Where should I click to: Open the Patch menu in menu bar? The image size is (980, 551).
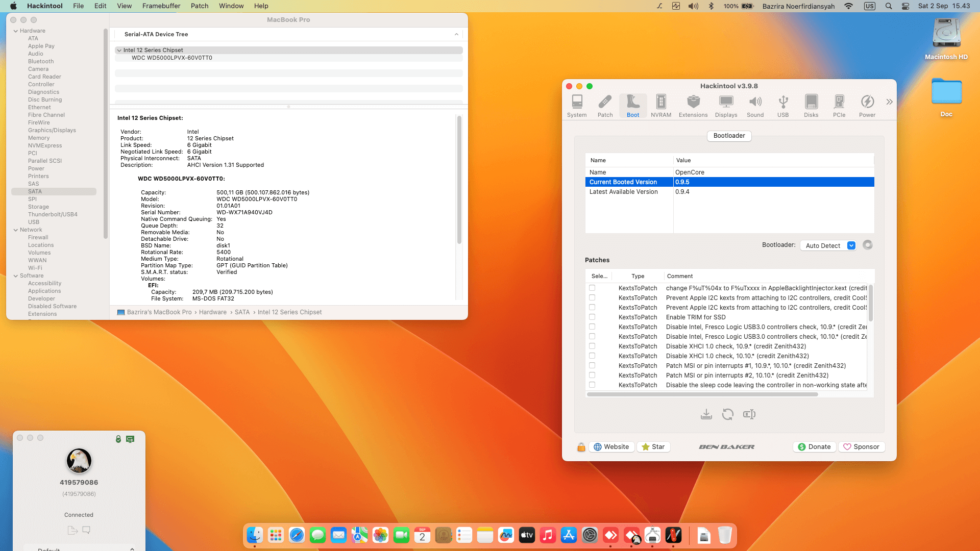200,6
